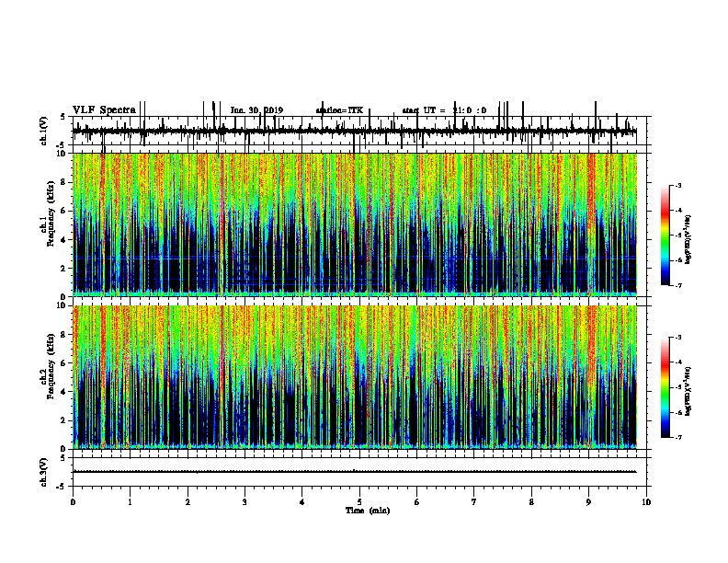The image size is (728, 563).
Task: Click the ch.2 spectrogram color bar
Action: point(665,387)
